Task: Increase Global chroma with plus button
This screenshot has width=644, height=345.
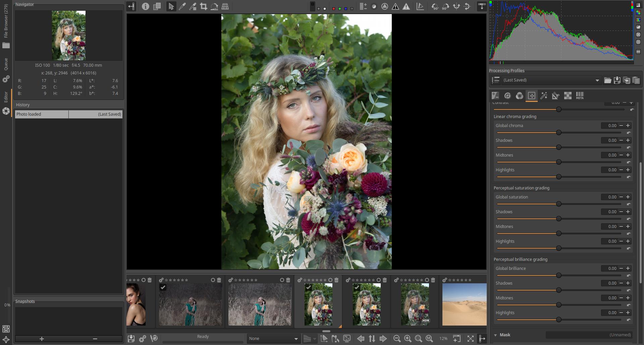Action: (x=628, y=126)
